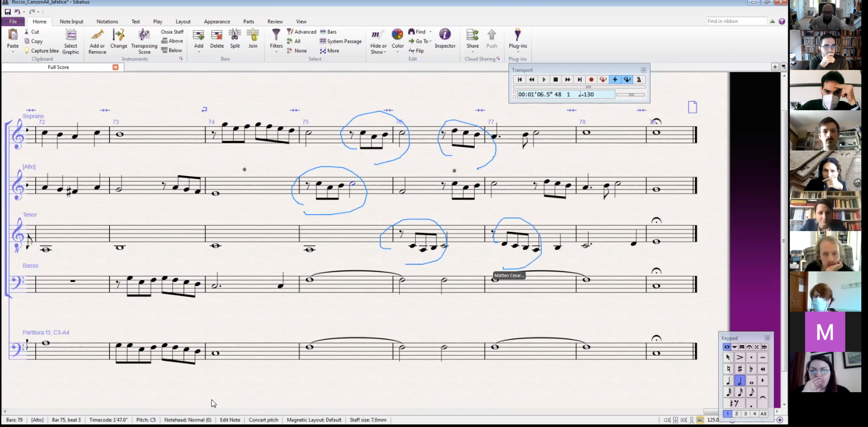Viewport: 868px width, 427px height.
Task: Toggle the accent articulation on Keypad
Action: [x=740, y=357]
